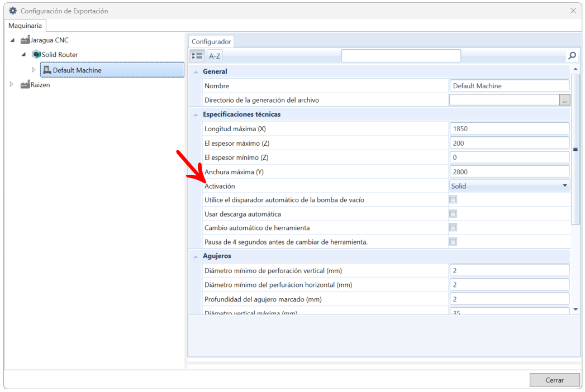Screen dimensions: 585x392
Task: Close the Configuración de Exportación window
Action: pos(573,11)
